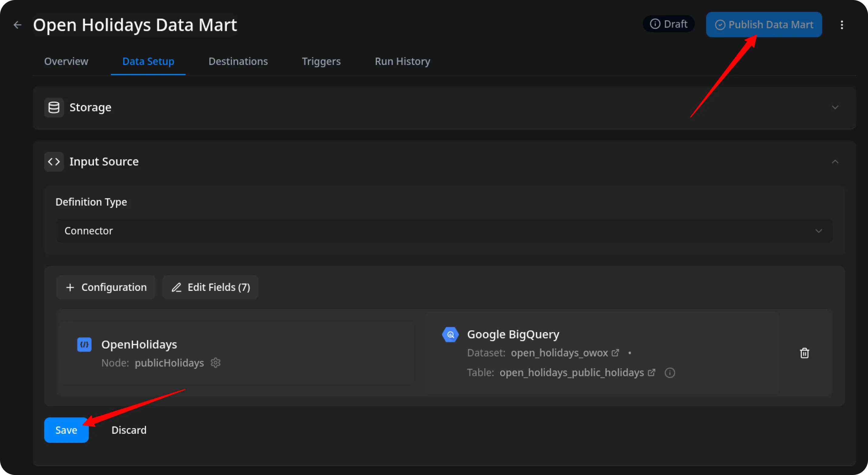Open the Definition Type Connector dropdown

pyautogui.click(x=444, y=231)
